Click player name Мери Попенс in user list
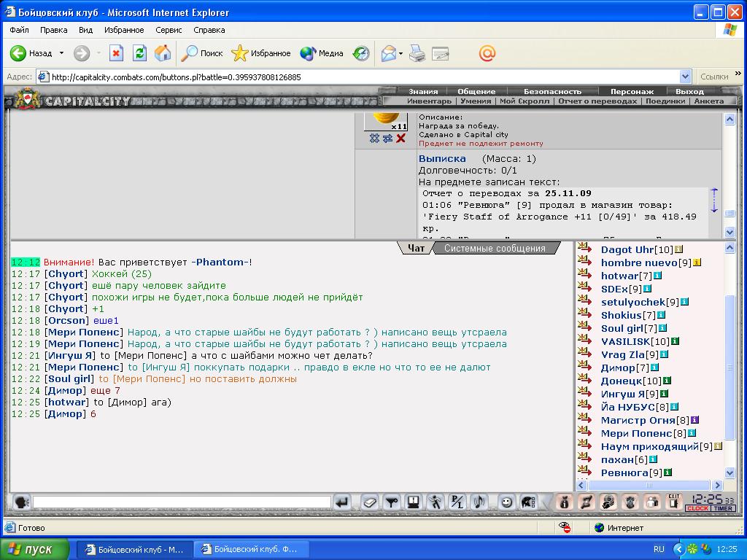The height and width of the screenshot is (560, 747). click(636, 433)
